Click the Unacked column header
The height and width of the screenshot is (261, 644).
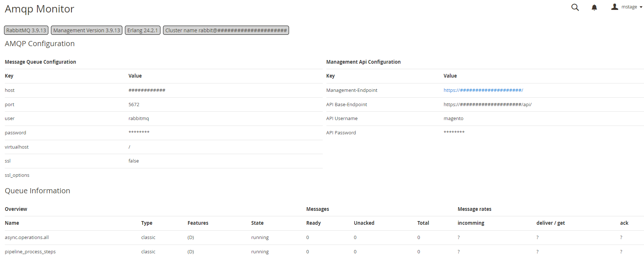pyautogui.click(x=364, y=223)
